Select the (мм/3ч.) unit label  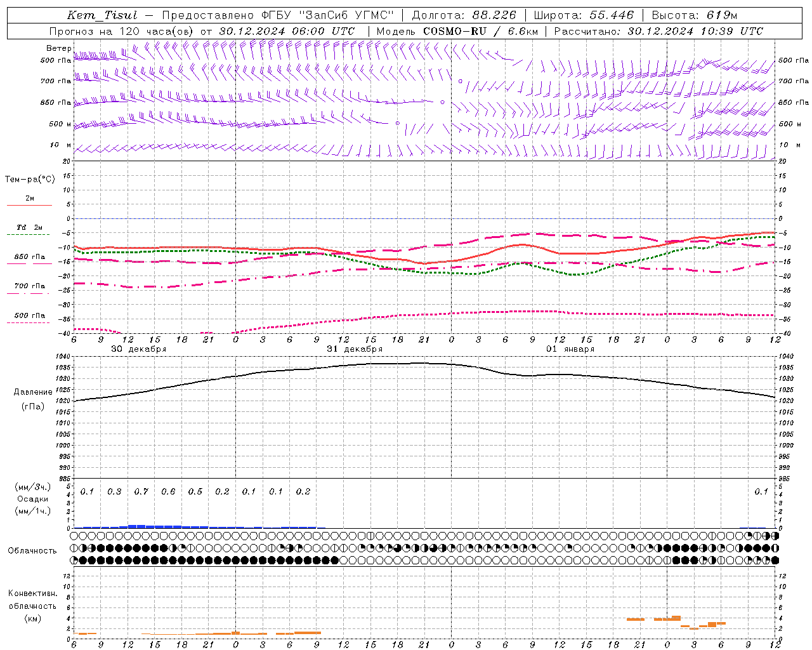(x=33, y=487)
